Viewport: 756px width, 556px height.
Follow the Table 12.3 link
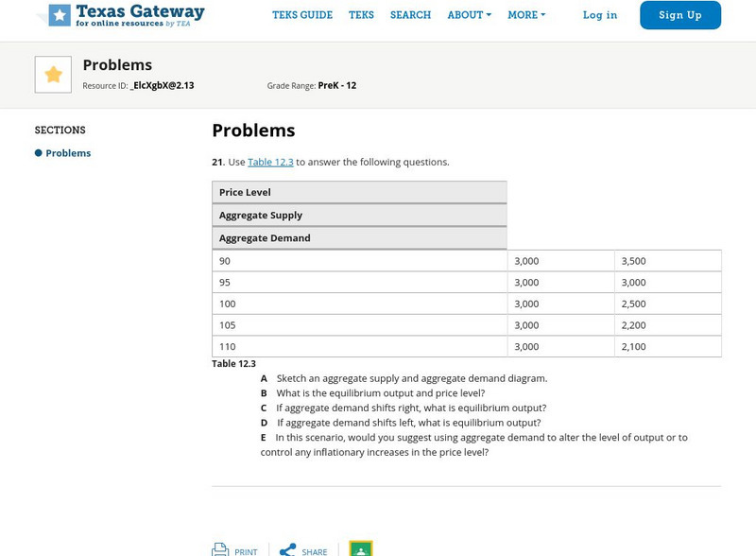270,163
